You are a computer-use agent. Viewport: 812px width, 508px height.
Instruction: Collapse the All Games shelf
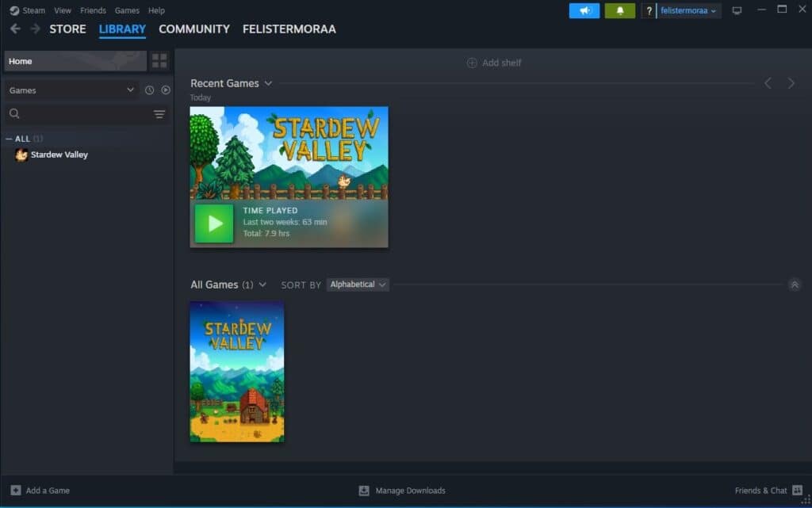click(x=795, y=285)
